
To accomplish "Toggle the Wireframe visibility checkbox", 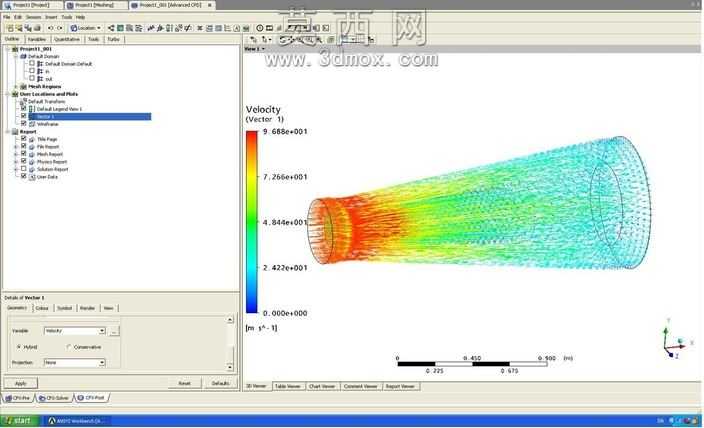I will tap(24, 124).
